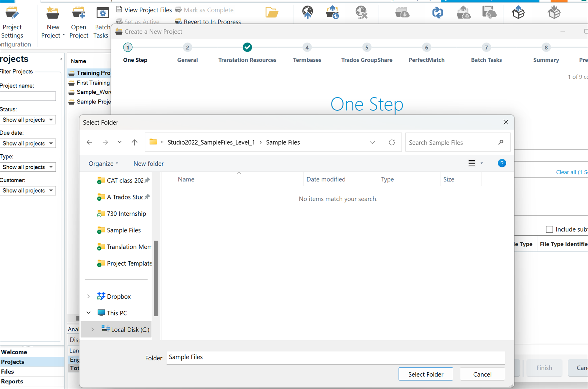Viewport: 588px width, 389px height.
Task: Go to the General wizard step
Action: click(x=188, y=53)
